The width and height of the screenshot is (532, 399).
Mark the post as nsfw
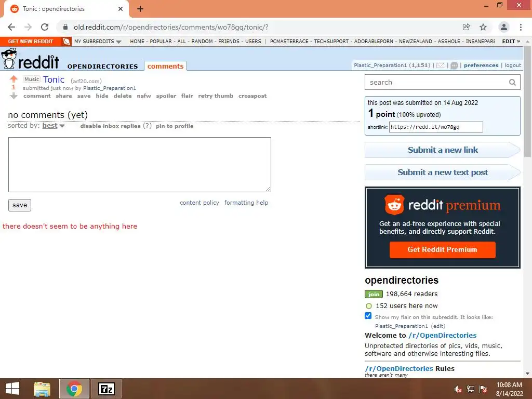(x=144, y=96)
